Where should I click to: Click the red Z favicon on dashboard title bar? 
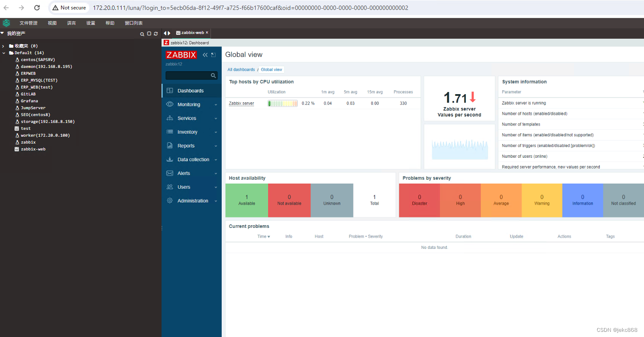click(x=166, y=43)
